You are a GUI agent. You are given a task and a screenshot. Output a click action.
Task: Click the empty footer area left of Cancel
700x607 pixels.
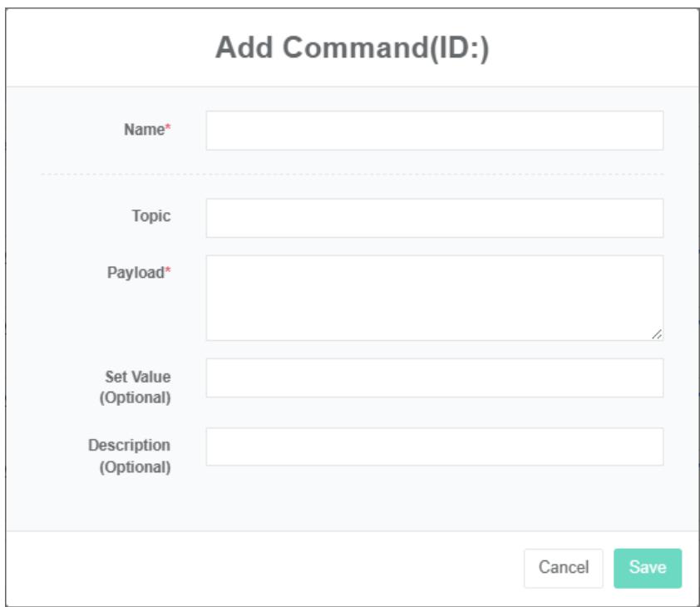point(249,568)
